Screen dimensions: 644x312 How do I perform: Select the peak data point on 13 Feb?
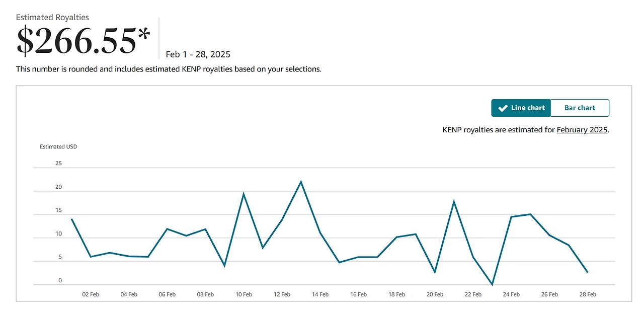(x=301, y=180)
